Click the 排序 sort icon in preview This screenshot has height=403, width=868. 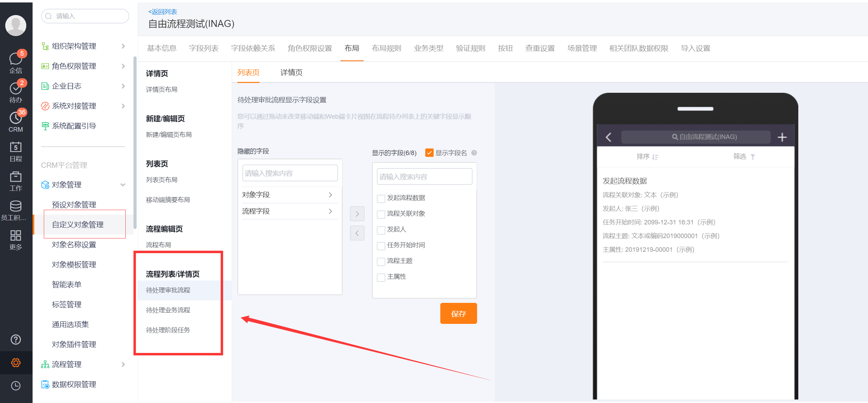655,157
